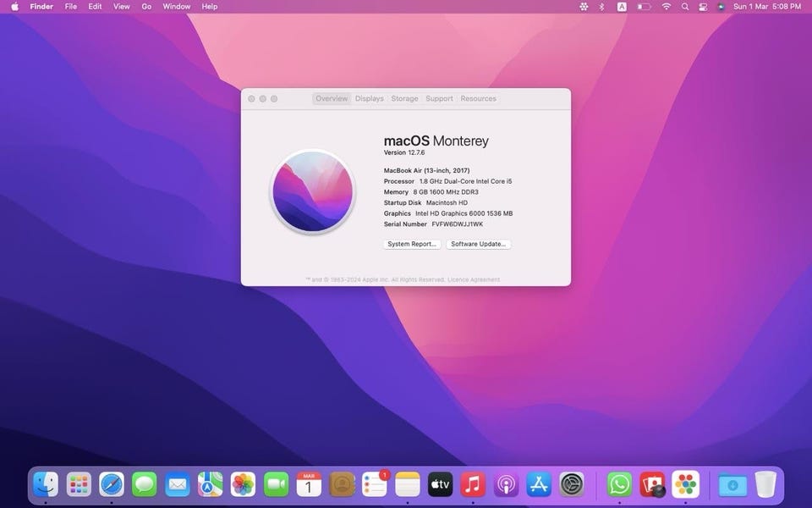Open Safari from the Dock
This screenshot has width=812, height=508.
click(112, 484)
